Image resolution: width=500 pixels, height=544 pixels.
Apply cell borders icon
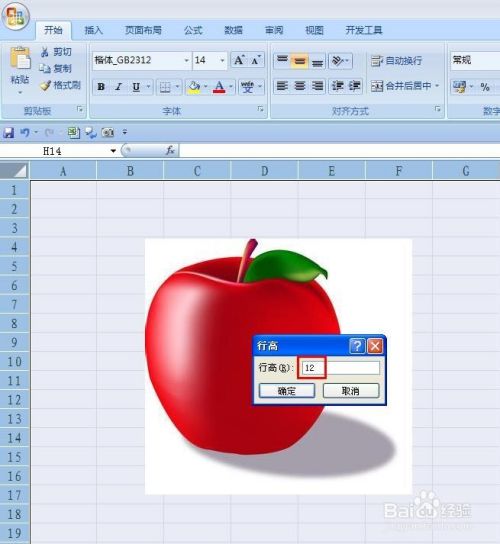[x=165, y=87]
